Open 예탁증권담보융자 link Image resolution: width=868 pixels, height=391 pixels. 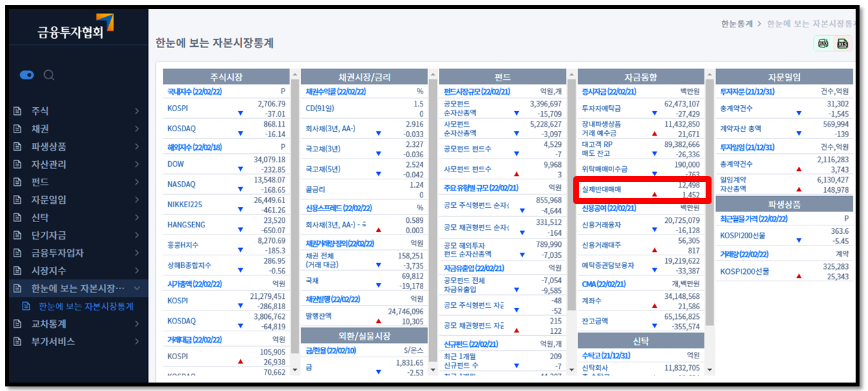point(608,265)
